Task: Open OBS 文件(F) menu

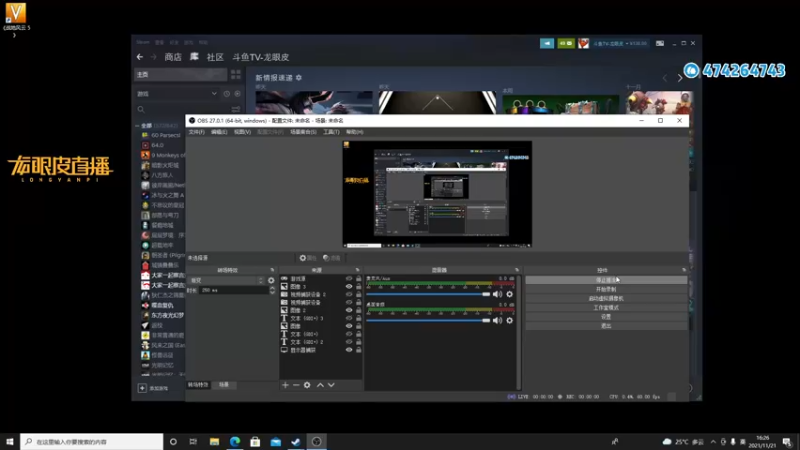Action: tap(196, 132)
